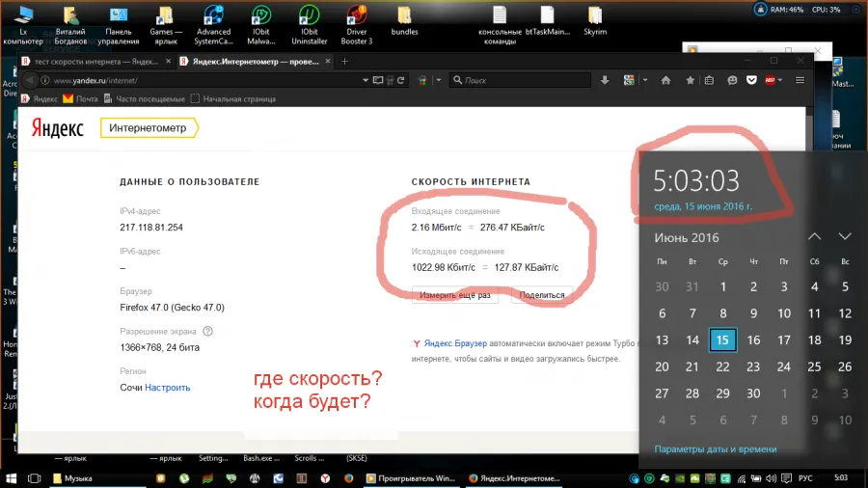Open Firefox hamburger menu

coord(800,80)
